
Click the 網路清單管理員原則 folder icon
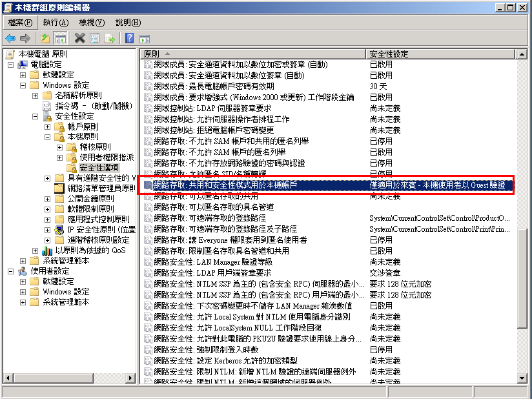(x=59, y=188)
